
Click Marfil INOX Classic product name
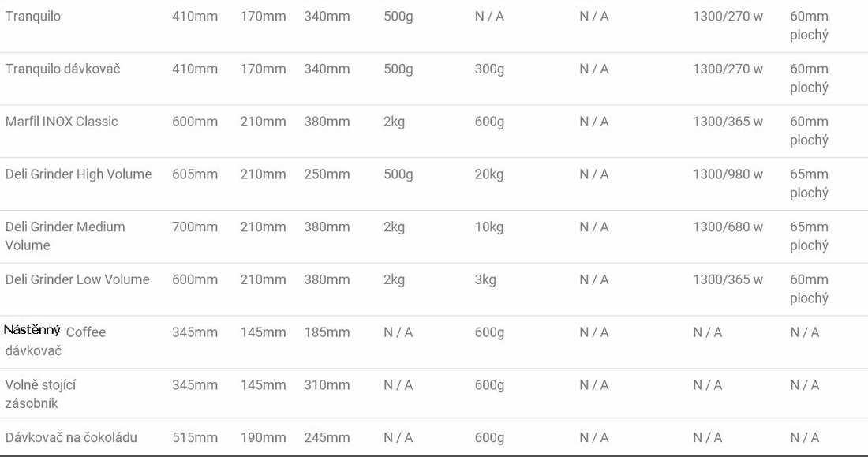coord(62,122)
